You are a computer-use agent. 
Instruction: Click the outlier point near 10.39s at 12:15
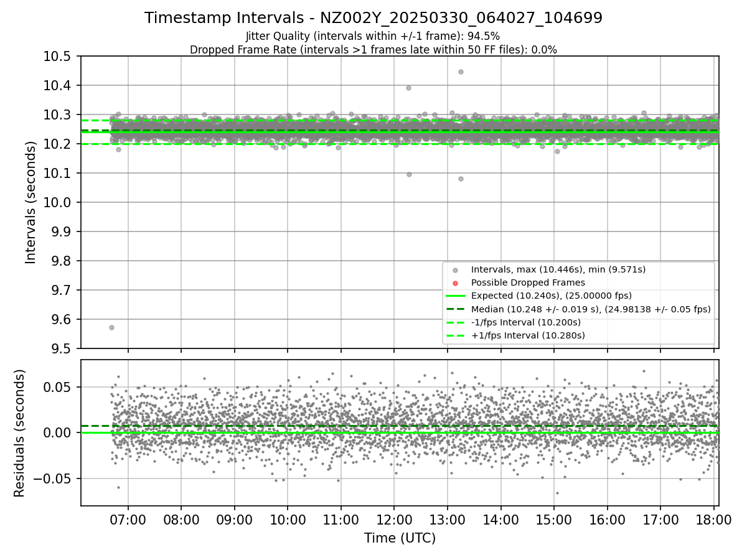[408, 88]
